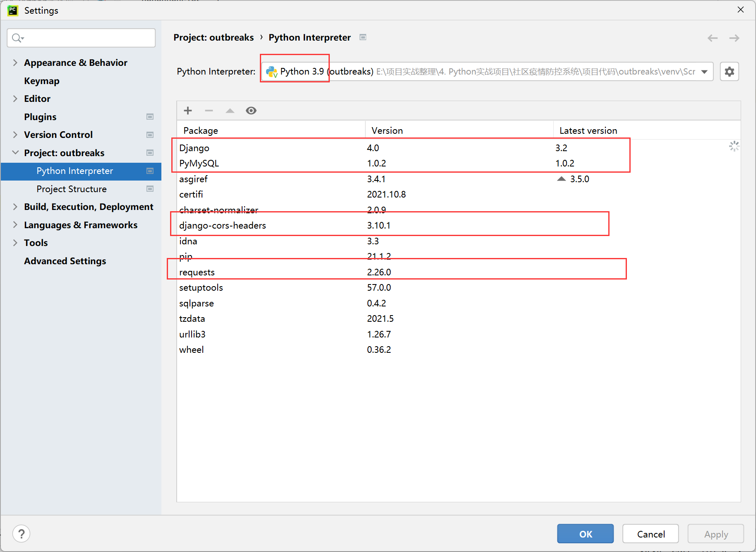Screen dimensions: 756x552
Task: Expand Languages & Frameworks section
Action: [15, 225]
